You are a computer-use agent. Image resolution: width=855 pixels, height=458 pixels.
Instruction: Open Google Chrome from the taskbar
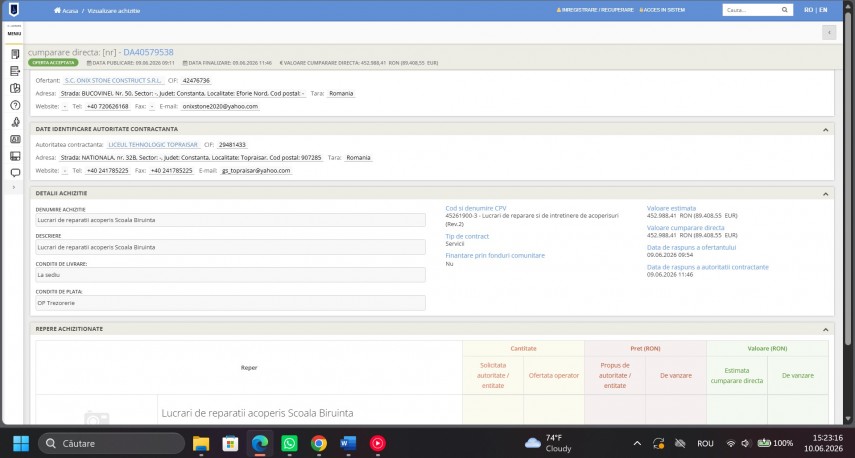click(x=318, y=443)
